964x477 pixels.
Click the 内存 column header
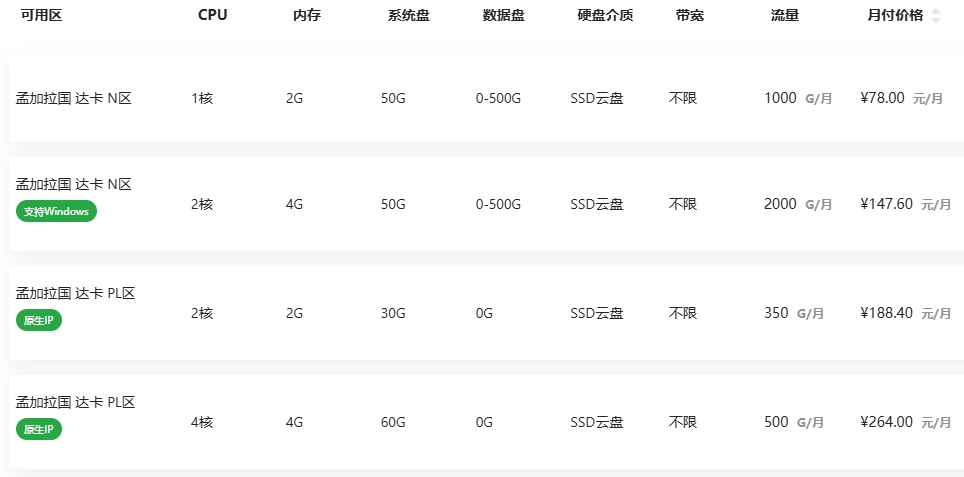307,16
